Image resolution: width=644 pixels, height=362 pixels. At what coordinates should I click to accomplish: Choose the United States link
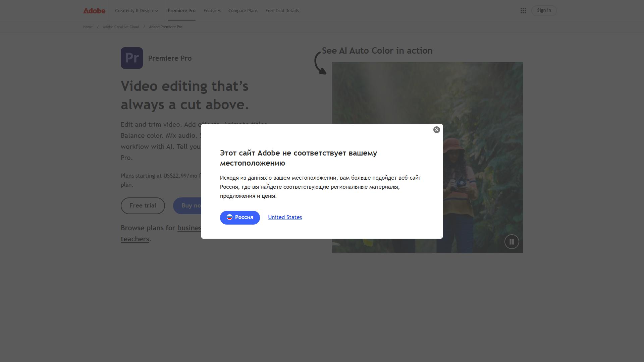pos(285,217)
